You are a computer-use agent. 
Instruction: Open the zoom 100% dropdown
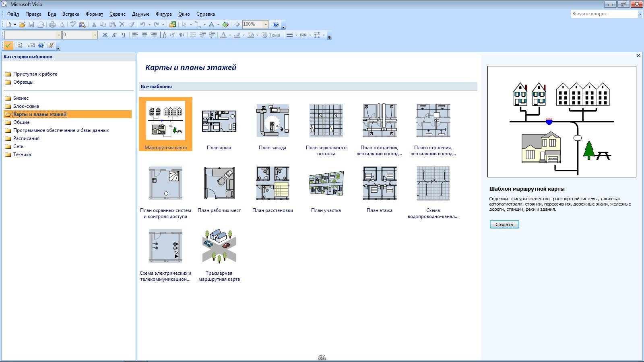[x=266, y=25]
